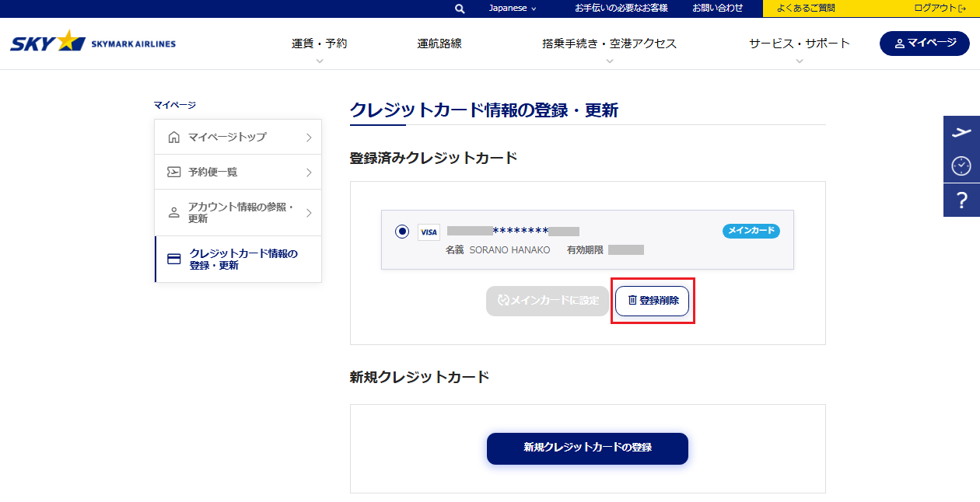This screenshot has width=980, height=502.
Task: Click the search magnifier icon
Action: (460, 9)
